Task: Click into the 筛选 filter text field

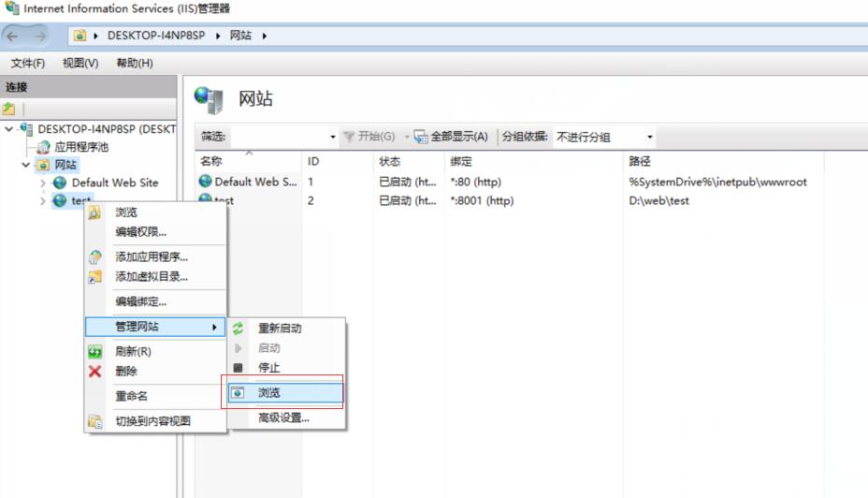Action: coord(280,137)
